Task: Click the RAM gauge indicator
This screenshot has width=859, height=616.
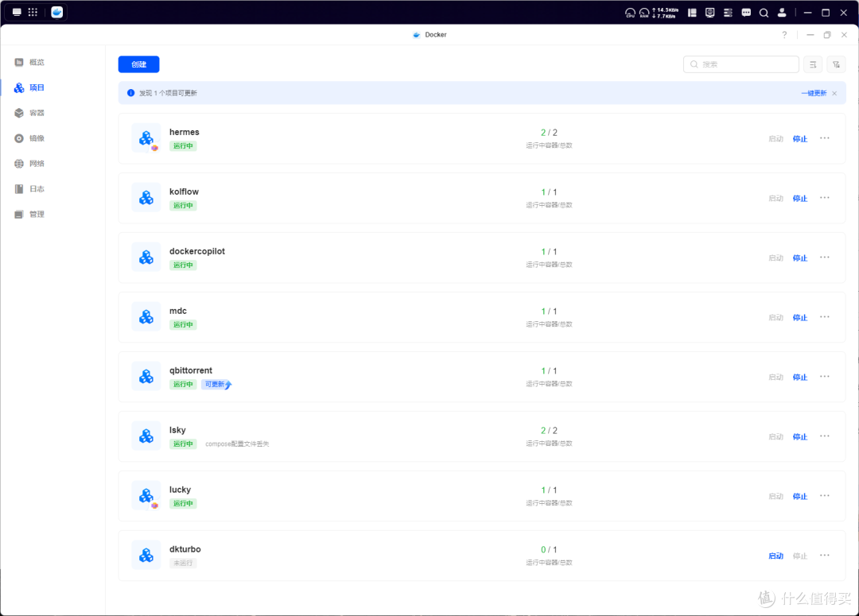Action: pyautogui.click(x=644, y=13)
